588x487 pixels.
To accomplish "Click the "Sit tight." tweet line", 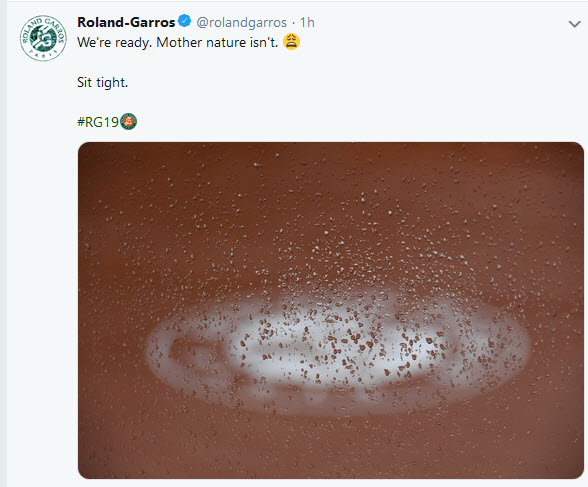I will pos(102,82).
